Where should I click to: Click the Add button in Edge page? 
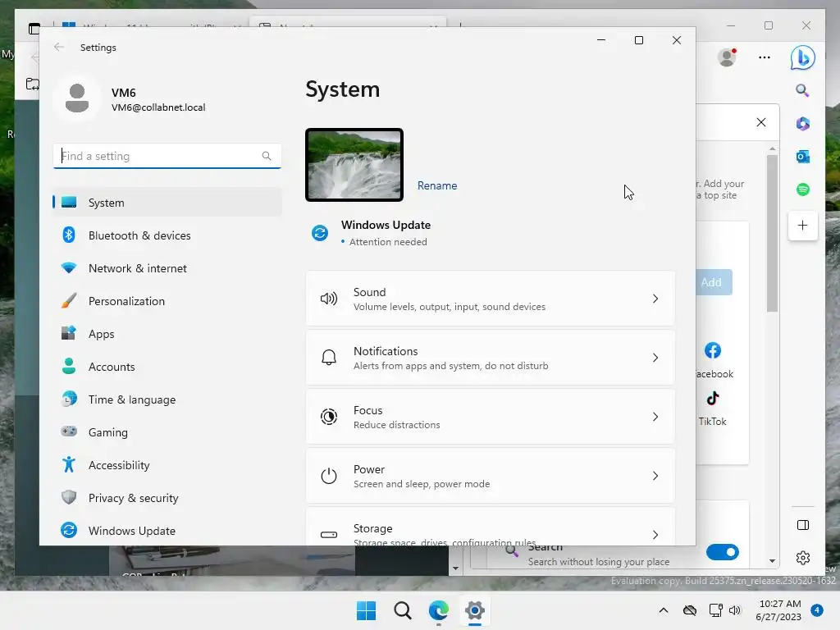[x=714, y=282]
